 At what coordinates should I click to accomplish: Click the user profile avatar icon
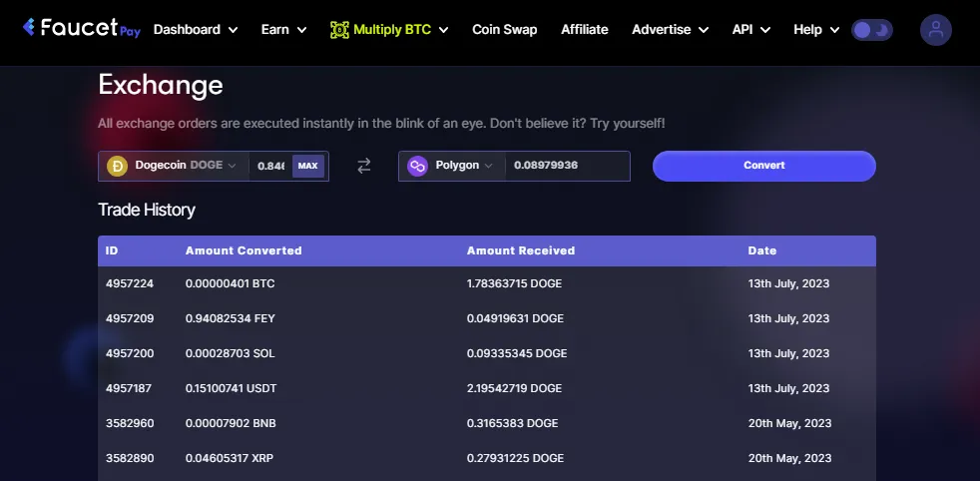point(936,29)
